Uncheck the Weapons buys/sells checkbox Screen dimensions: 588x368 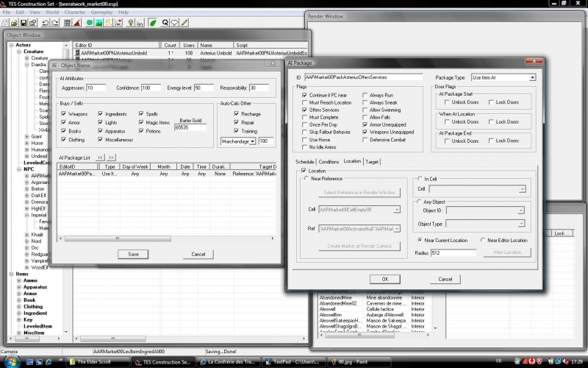[x=64, y=113]
